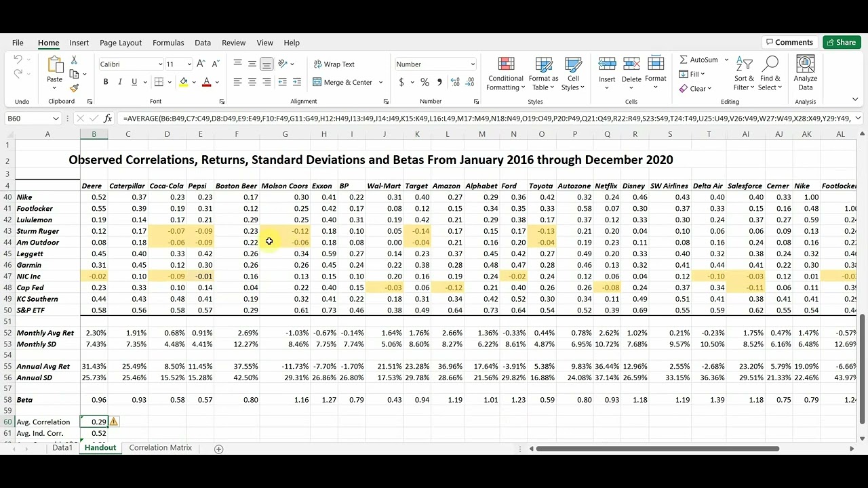Image resolution: width=868 pixels, height=488 pixels.
Task: Set top vertical alignment
Action: (237, 64)
